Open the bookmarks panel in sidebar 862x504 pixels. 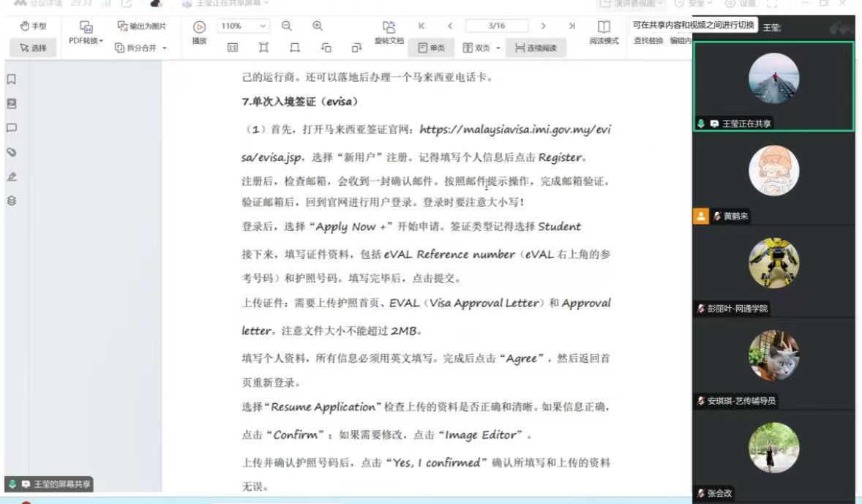click(12, 80)
